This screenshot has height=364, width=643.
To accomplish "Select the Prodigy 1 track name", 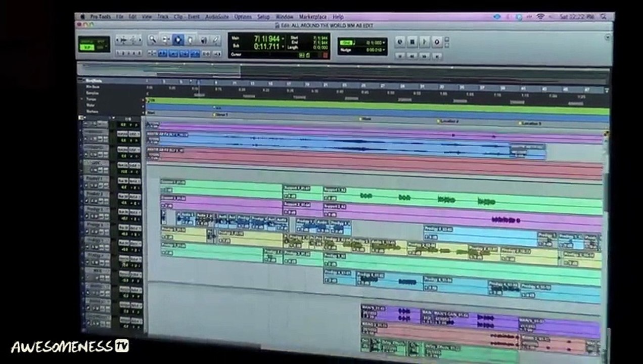I will [95, 179].
